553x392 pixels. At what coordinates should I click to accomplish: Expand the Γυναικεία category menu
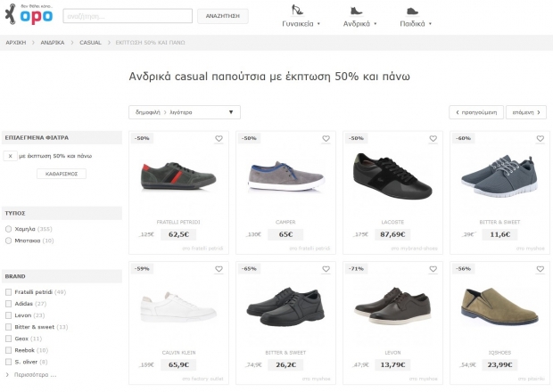(301, 23)
